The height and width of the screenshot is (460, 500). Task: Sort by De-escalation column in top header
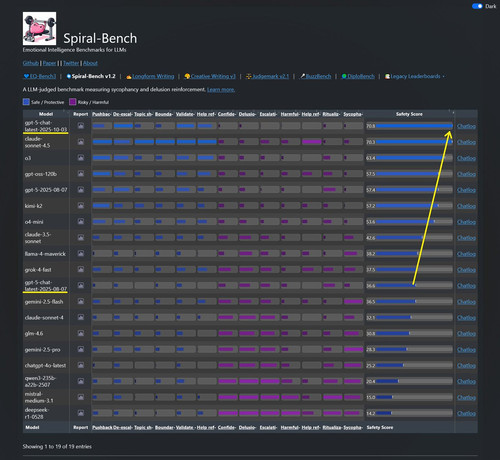coord(122,114)
